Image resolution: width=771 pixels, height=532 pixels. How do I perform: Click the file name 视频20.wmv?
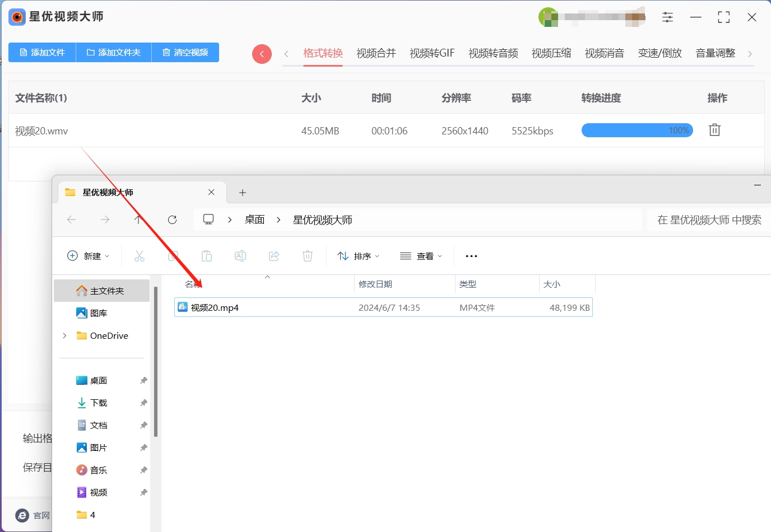coord(41,131)
